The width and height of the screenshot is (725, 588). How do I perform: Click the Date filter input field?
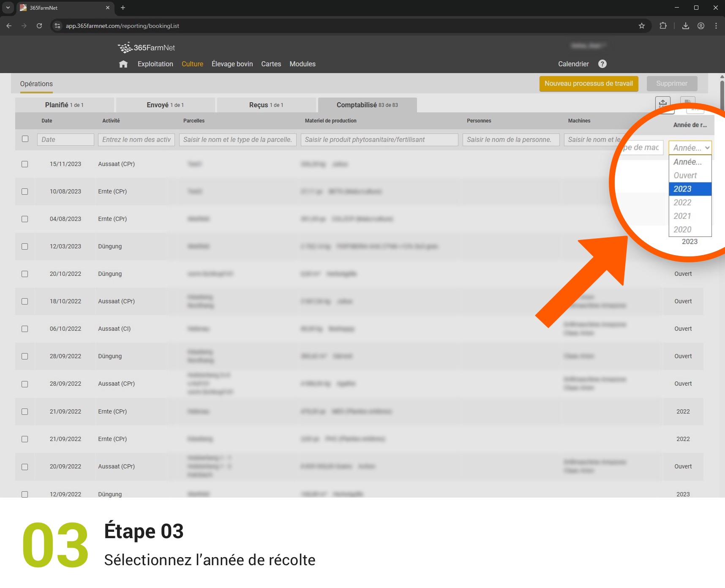[x=65, y=139]
